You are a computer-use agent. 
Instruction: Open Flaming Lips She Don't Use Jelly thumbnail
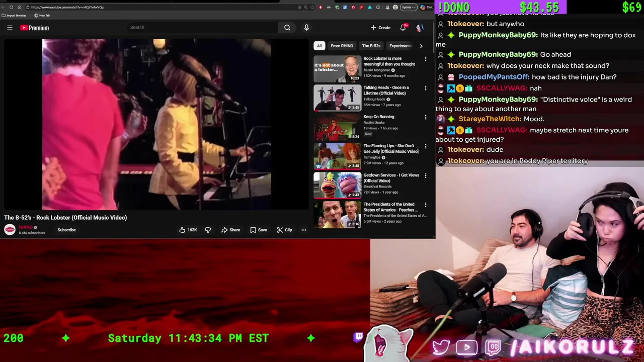point(337,156)
